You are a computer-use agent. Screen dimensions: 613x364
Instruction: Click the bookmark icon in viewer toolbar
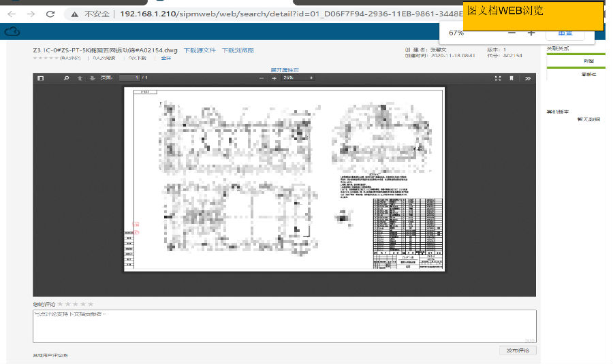[512, 78]
